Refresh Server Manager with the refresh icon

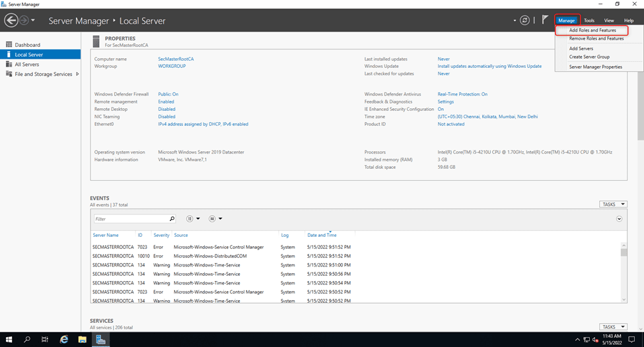click(x=524, y=20)
